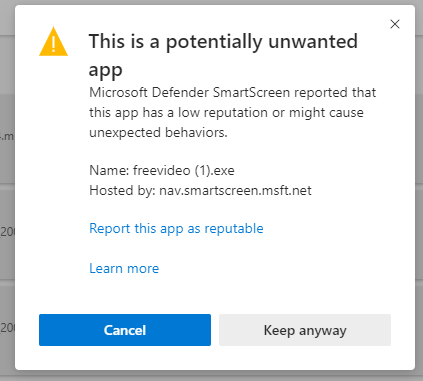Click the Microsoft Defender SmartScreen description text

pos(232,112)
